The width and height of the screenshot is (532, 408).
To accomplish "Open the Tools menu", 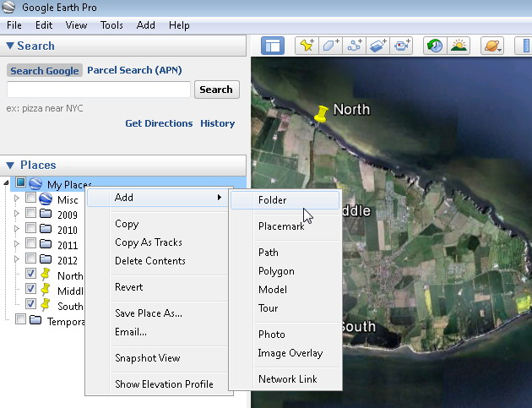I will point(111,25).
